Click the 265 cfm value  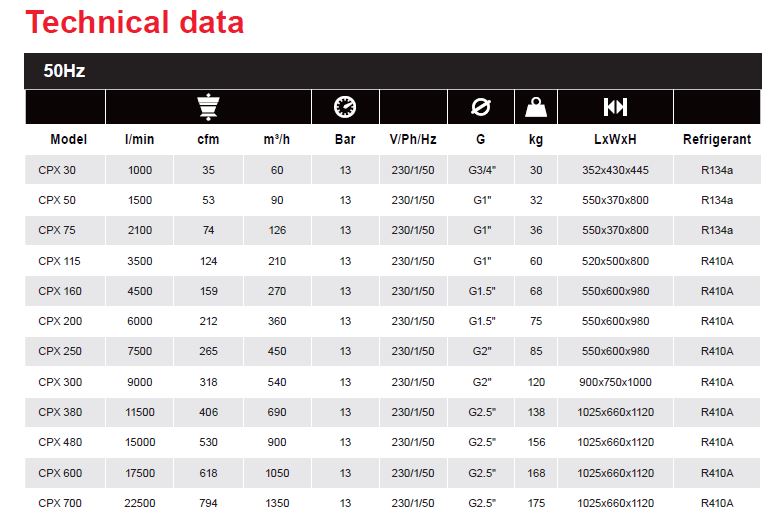coord(209,351)
